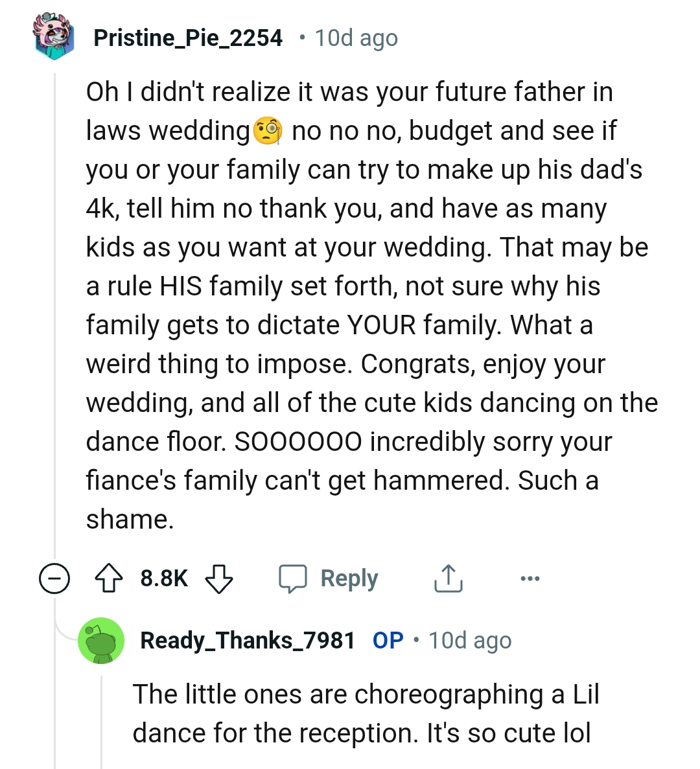The width and height of the screenshot is (700, 769).
Task: Click Ready_Thanks_7981's Snoo avatar
Action: pyautogui.click(x=101, y=641)
